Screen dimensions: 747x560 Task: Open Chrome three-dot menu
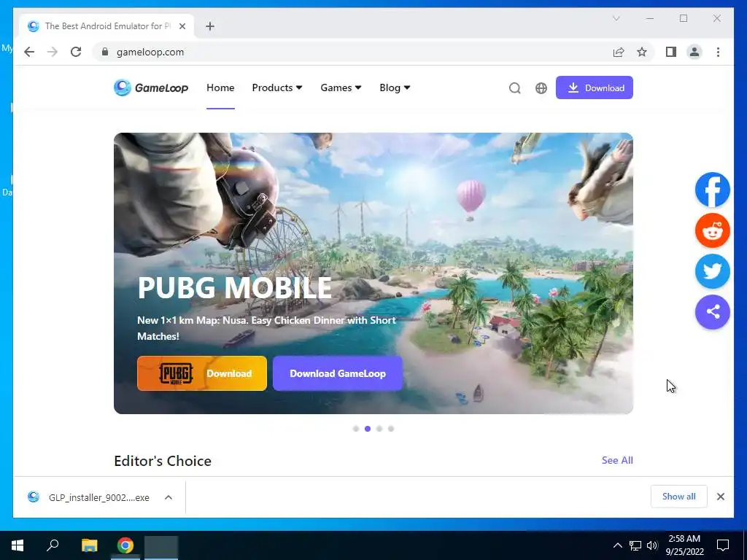pyautogui.click(x=718, y=52)
